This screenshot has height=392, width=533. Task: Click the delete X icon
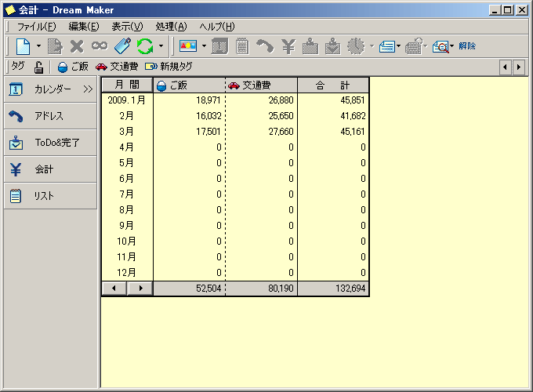77,46
